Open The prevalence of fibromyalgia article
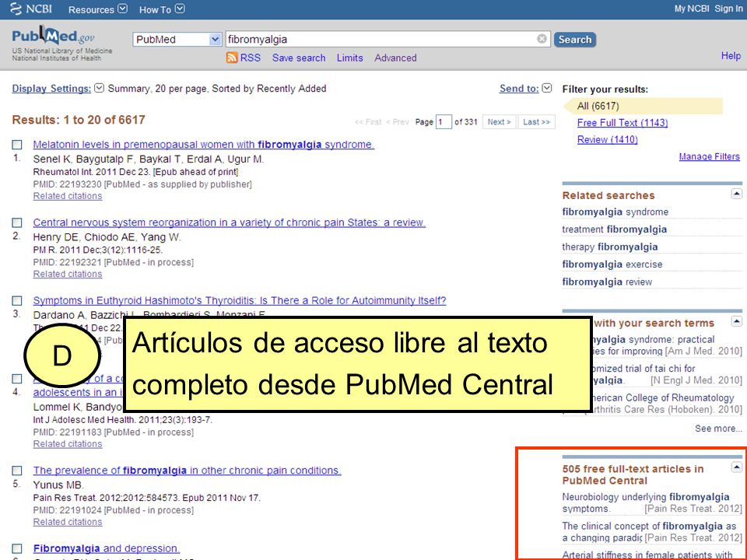This screenshot has width=747, height=560. (187, 471)
